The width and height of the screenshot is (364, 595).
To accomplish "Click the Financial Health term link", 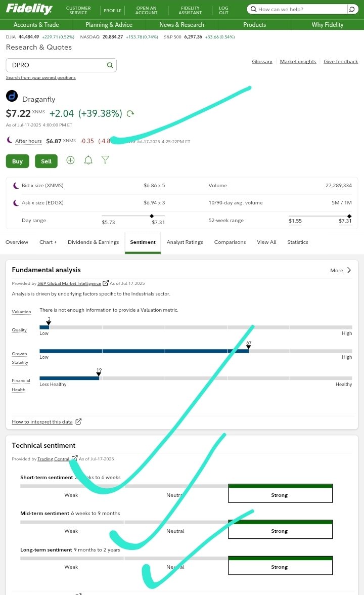I will coord(21,385).
